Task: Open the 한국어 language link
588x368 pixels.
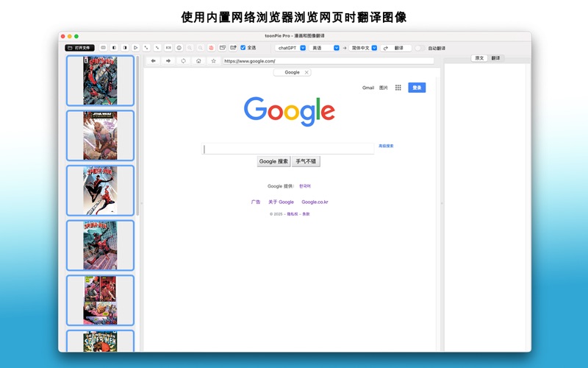Action: click(x=305, y=186)
